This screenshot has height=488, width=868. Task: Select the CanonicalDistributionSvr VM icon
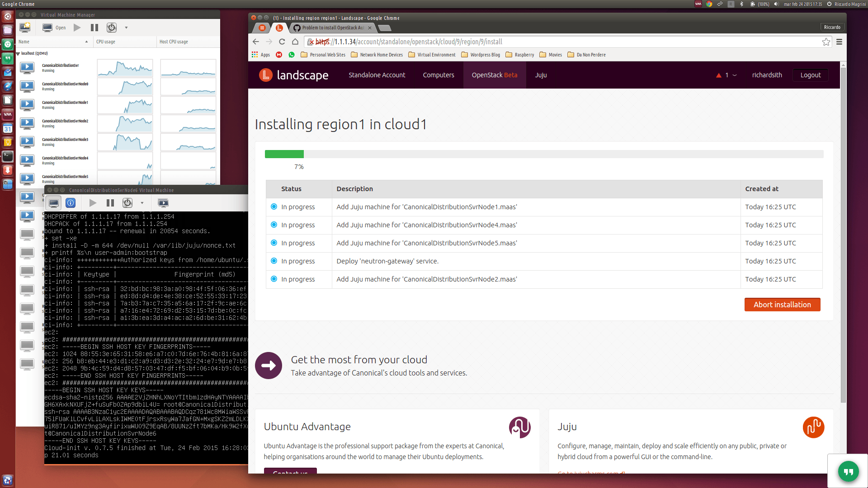coord(27,68)
